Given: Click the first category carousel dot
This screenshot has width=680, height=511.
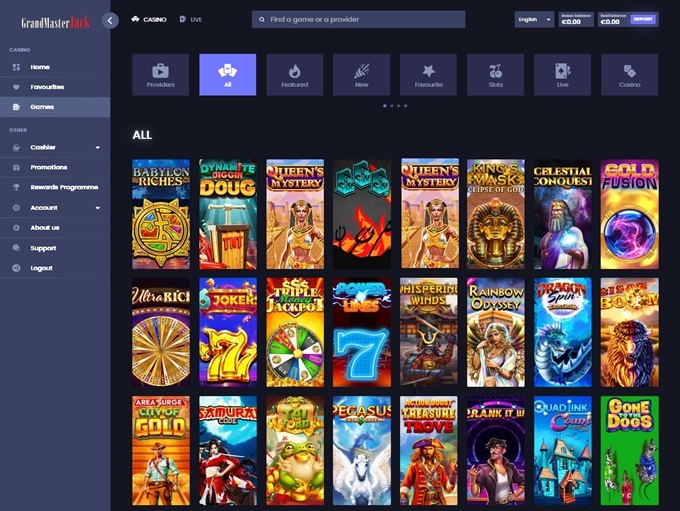Looking at the screenshot, I should pyautogui.click(x=385, y=105).
